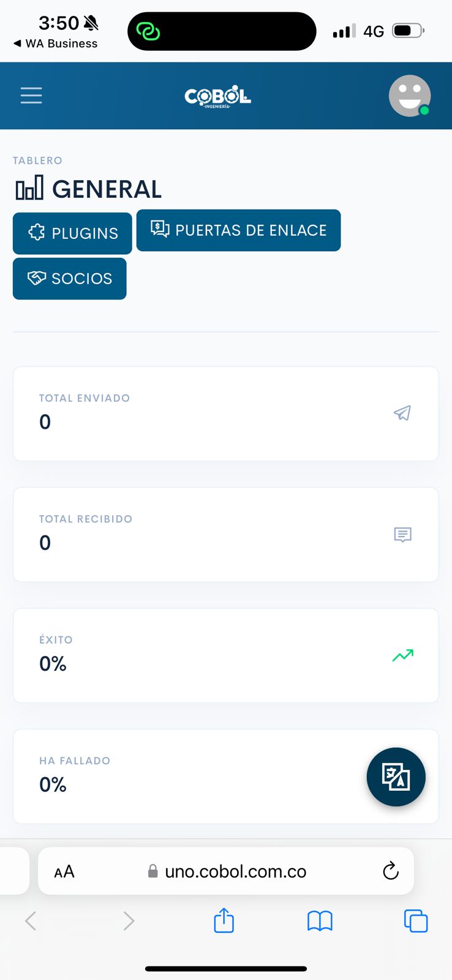The width and height of the screenshot is (452, 980).
Task: Open the PLUGINS section
Action: (x=72, y=233)
